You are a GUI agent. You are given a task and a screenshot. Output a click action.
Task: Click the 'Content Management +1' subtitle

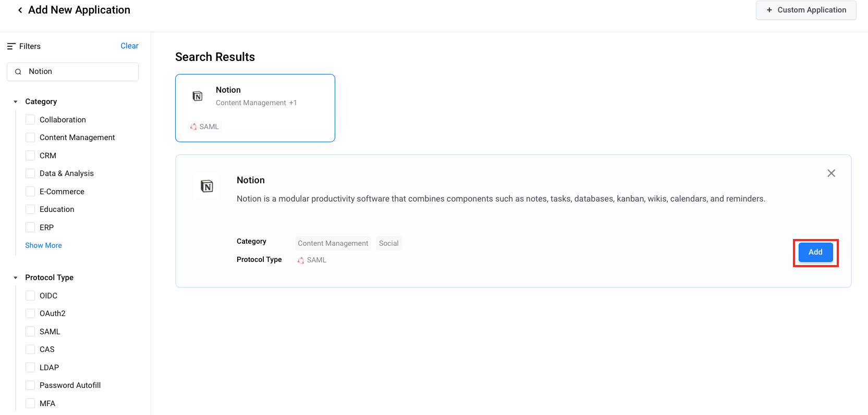coord(256,103)
